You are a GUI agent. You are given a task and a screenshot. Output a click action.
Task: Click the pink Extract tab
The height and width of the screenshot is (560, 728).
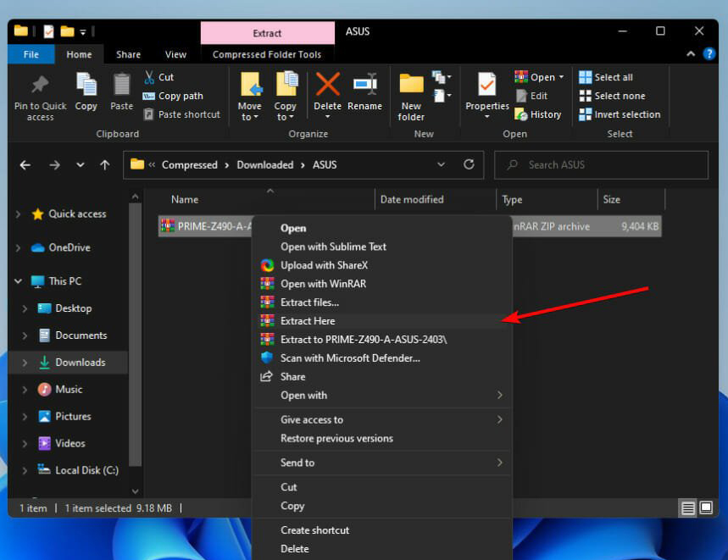tap(268, 33)
